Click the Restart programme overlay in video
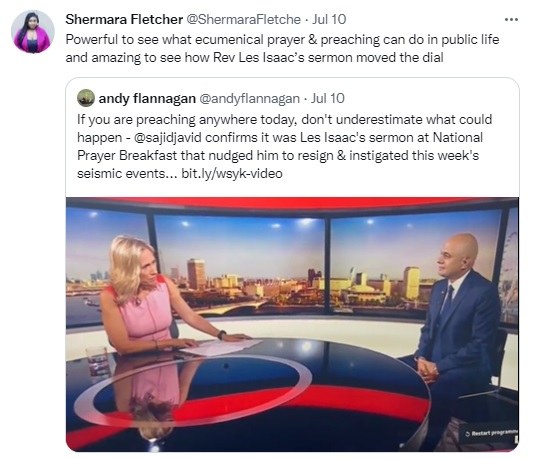 click(491, 433)
